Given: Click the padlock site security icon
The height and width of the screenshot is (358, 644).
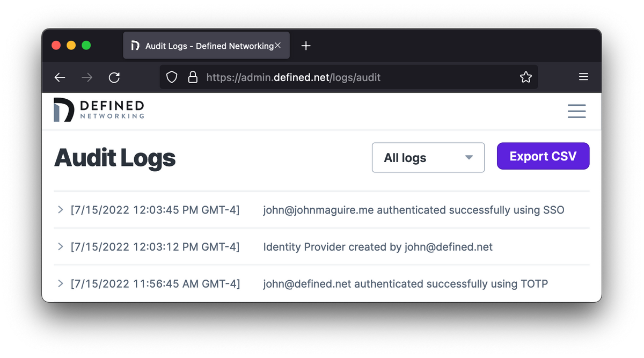Looking at the screenshot, I should pos(193,77).
